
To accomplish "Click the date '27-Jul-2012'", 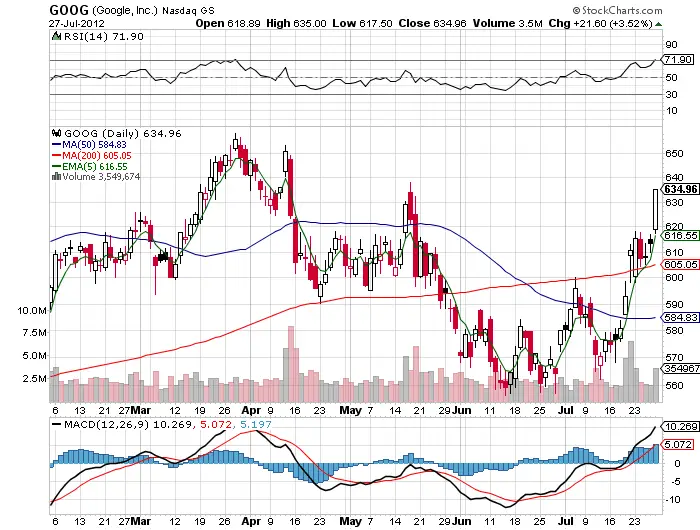I will pos(76,23).
